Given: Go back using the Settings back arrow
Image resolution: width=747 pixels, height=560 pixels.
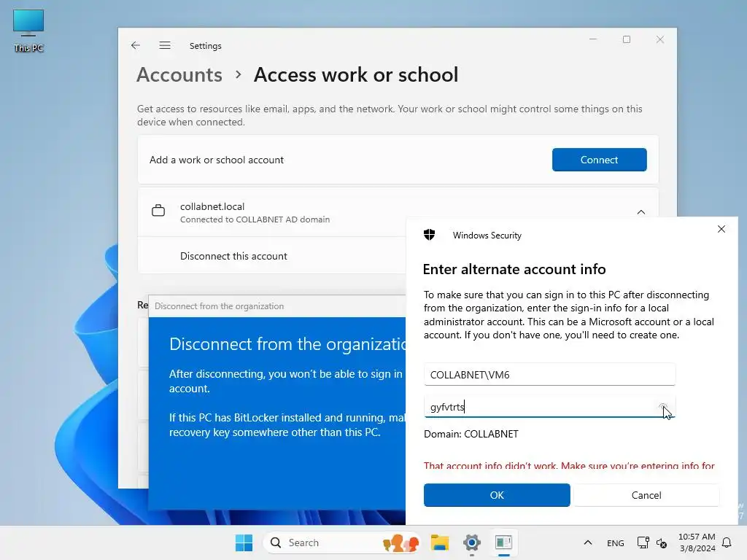Looking at the screenshot, I should click(135, 45).
